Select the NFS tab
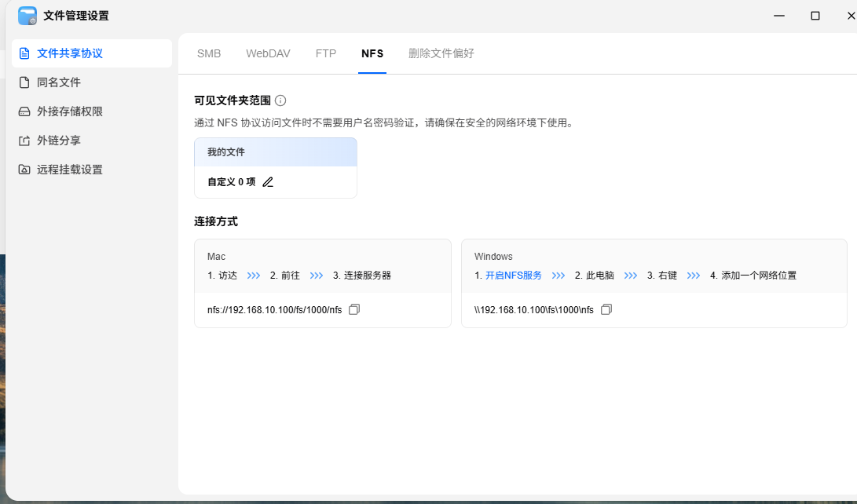Image resolution: width=857 pixels, height=504 pixels. [372, 53]
